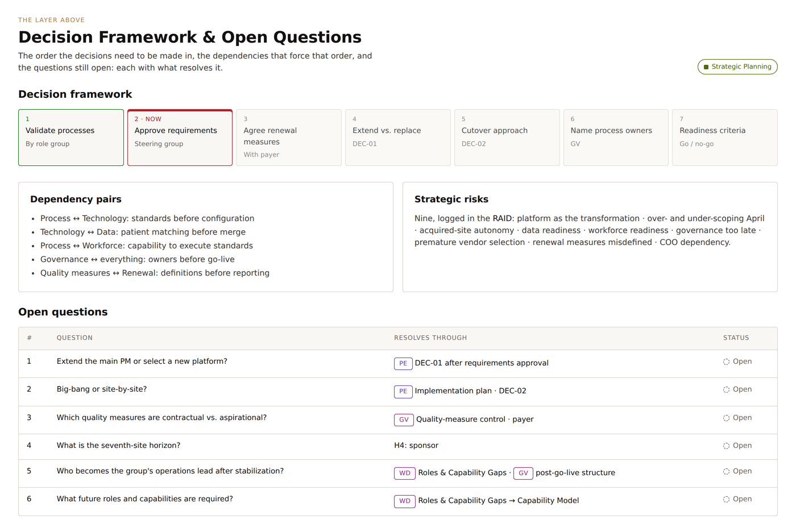Click the Open status icon for question 4

726,446
